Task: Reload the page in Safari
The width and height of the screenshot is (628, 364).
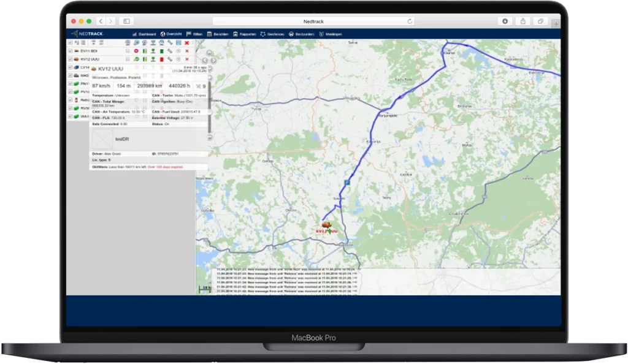Action: (x=409, y=21)
